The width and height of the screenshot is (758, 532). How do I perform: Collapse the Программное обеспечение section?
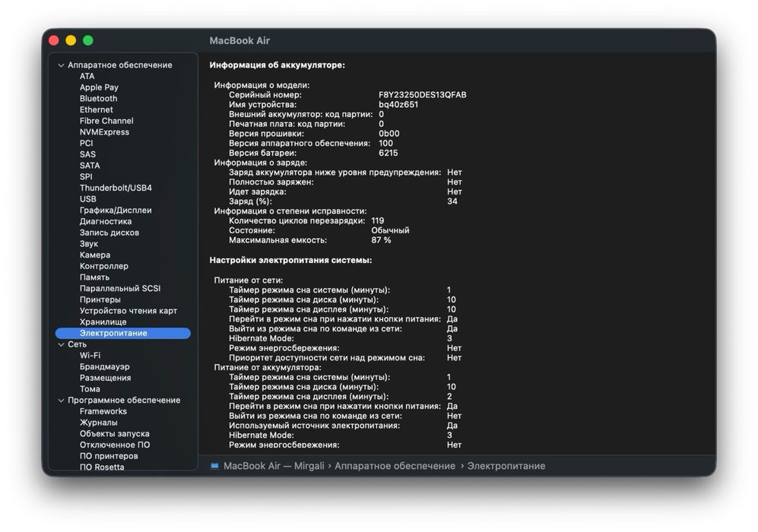click(61, 401)
